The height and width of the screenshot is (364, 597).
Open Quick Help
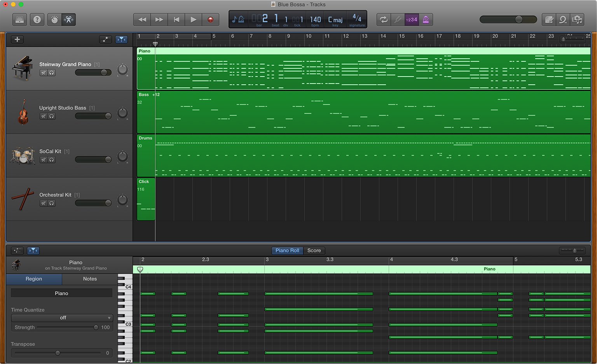pyautogui.click(x=37, y=19)
